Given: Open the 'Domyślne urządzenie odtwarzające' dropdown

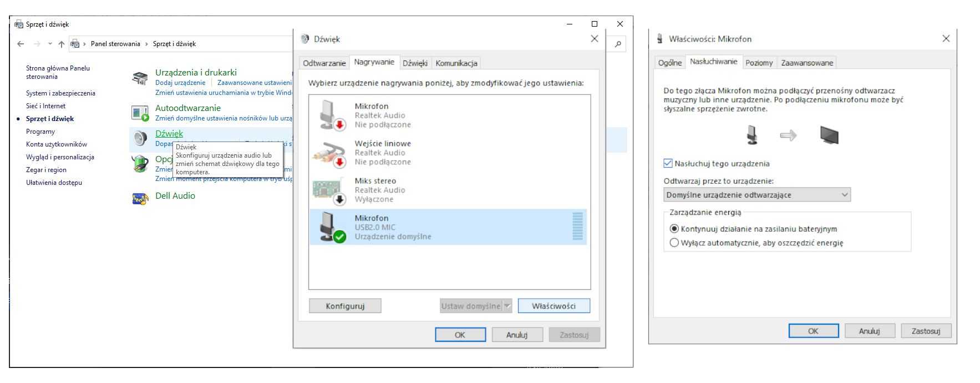Looking at the screenshot, I should [756, 195].
